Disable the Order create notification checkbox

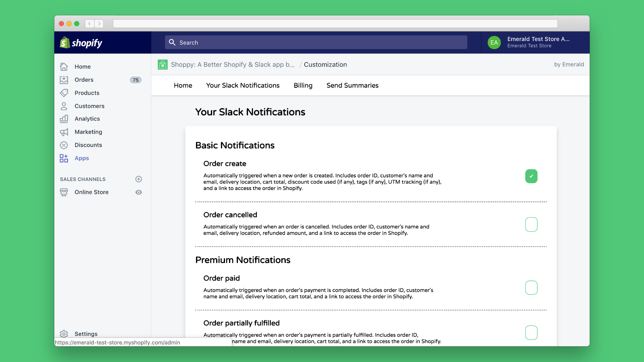[x=531, y=176]
